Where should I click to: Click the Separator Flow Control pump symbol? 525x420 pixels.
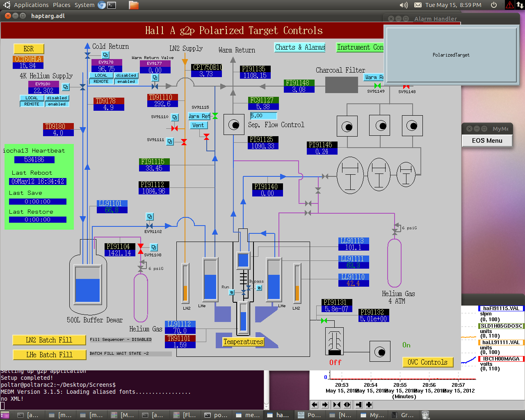coord(234,124)
